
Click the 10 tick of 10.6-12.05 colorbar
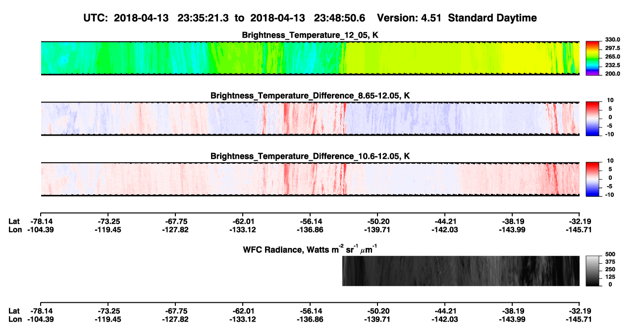point(611,161)
